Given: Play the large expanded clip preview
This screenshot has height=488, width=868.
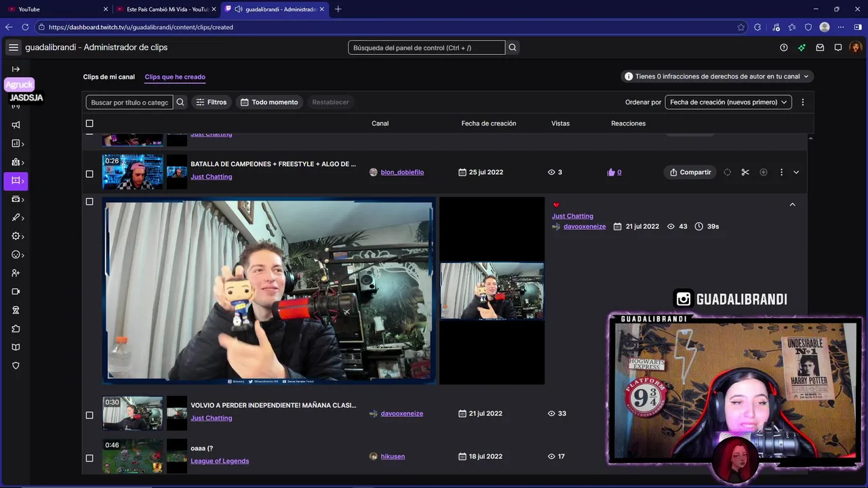Looking at the screenshot, I should click(x=269, y=291).
